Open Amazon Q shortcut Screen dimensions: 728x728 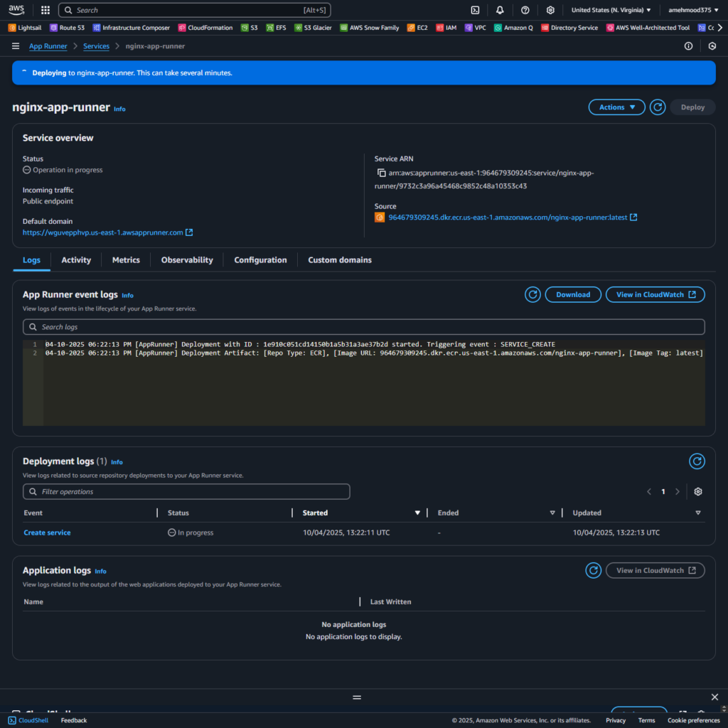tap(513, 28)
